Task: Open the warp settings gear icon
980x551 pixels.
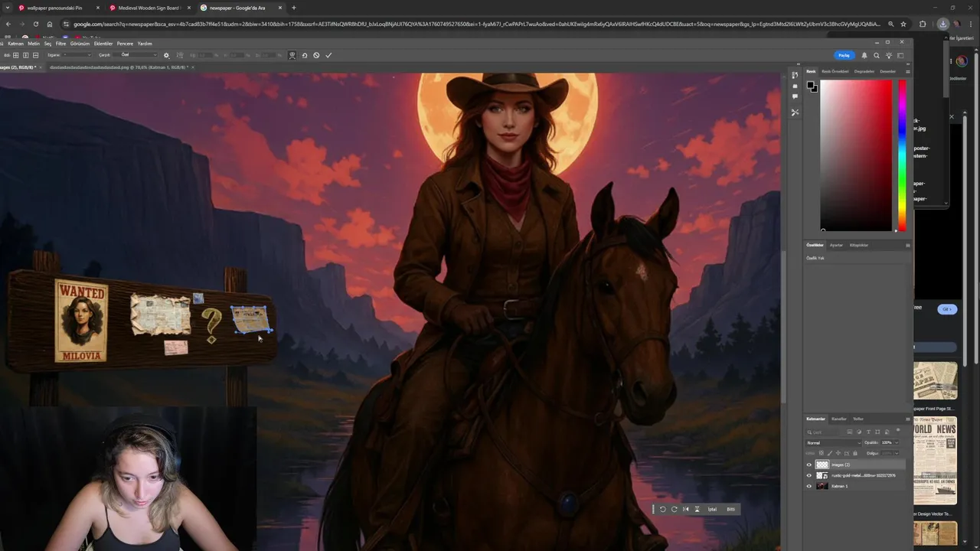Action: [166, 55]
